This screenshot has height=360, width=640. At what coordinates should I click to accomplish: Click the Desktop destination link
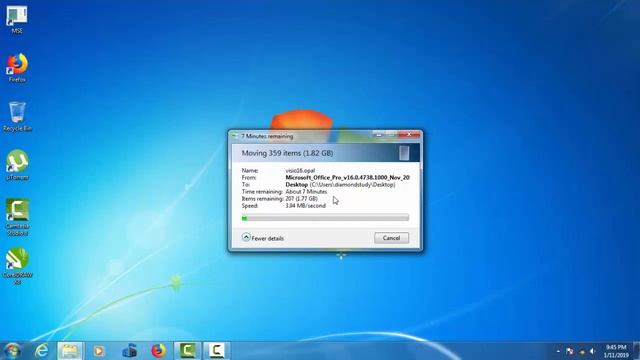[296, 184]
